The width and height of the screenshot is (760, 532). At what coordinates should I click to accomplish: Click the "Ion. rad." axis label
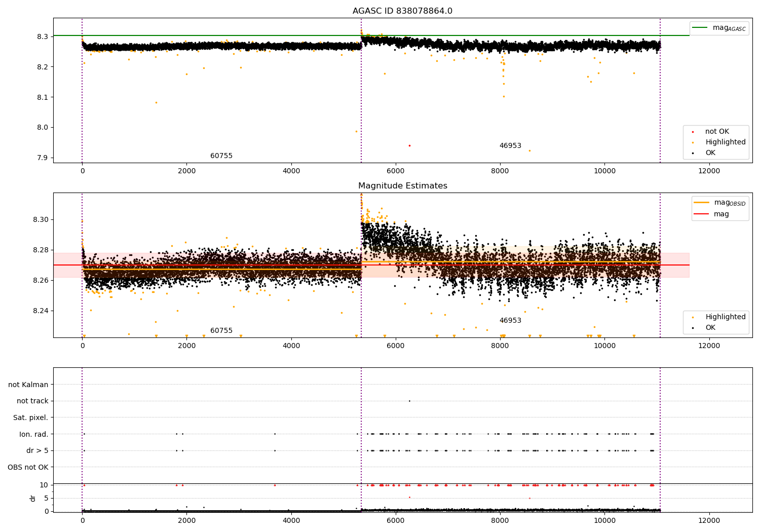34,434
